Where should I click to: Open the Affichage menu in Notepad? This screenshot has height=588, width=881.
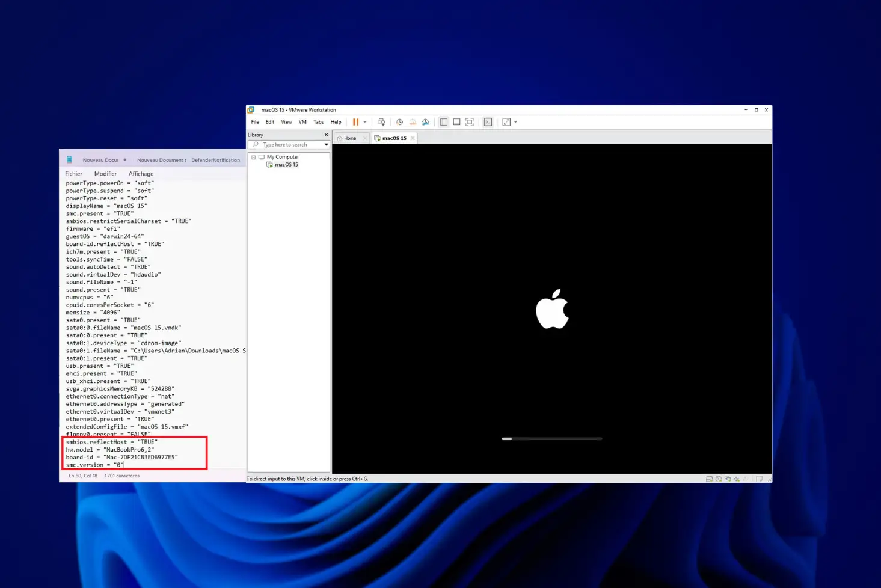(x=141, y=174)
